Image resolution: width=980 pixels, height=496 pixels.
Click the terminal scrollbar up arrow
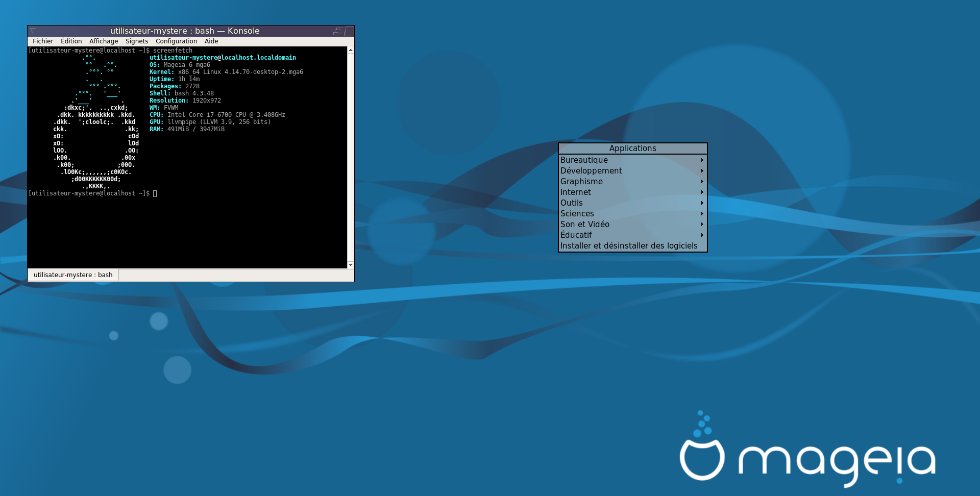pos(351,50)
